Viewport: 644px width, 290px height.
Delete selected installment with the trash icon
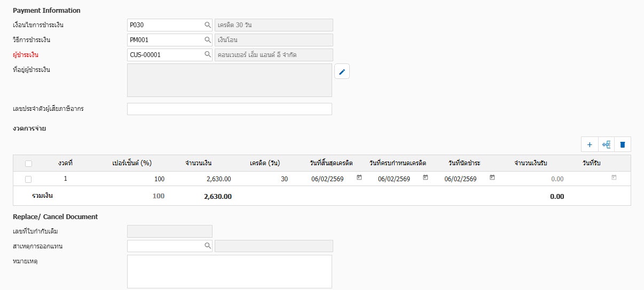(622, 144)
